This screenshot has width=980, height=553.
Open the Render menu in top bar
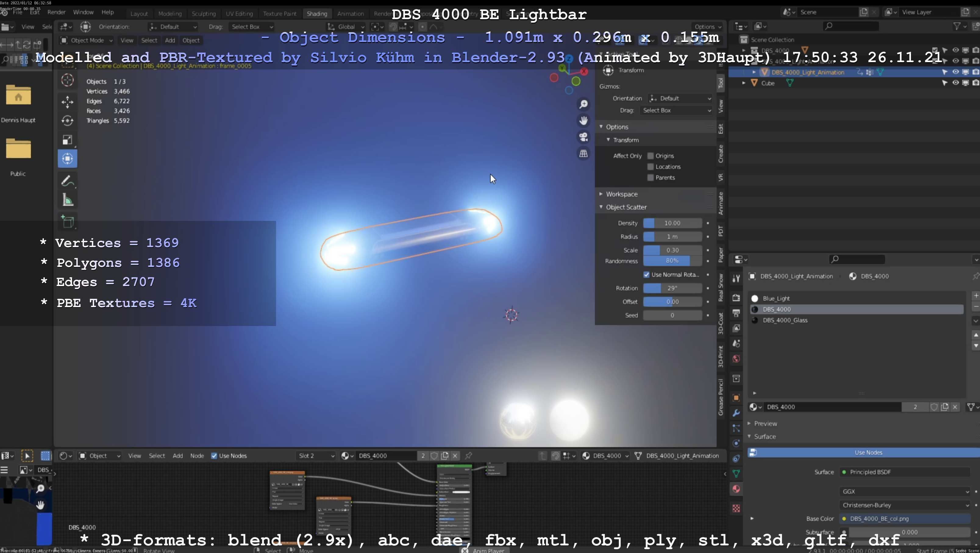(56, 12)
